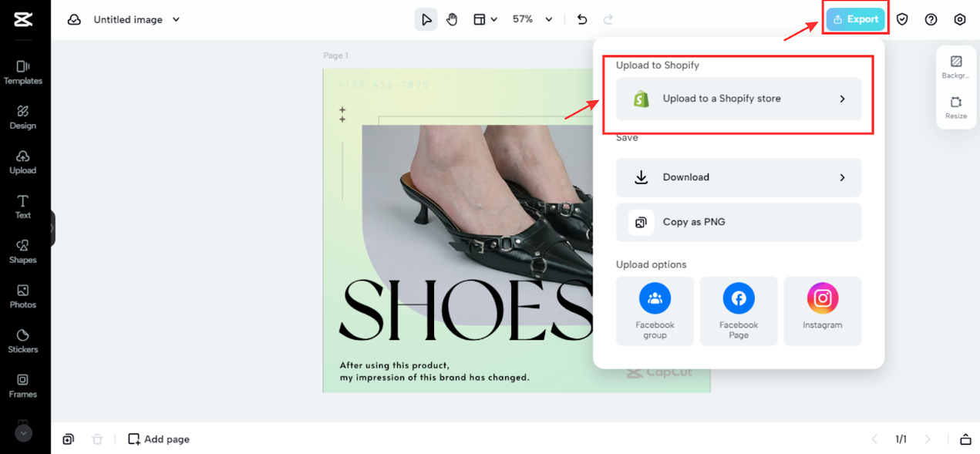Image resolution: width=980 pixels, height=454 pixels.
Task: Open the Templates sidebar panel
Action: click(23, 72)
